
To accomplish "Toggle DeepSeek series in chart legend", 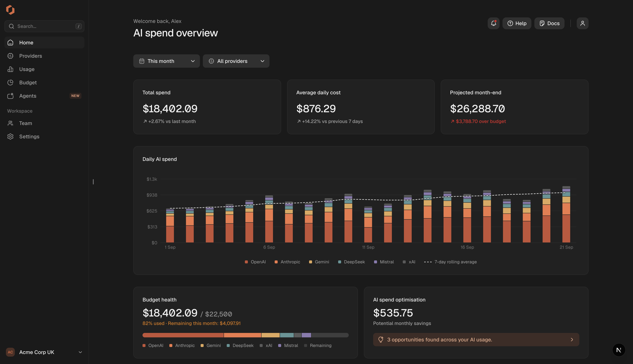I will click(351, 262).
